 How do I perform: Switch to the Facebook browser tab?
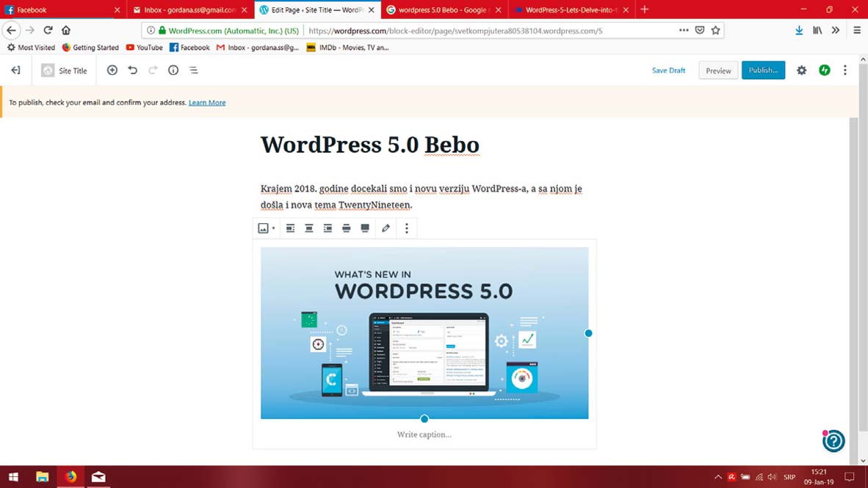[x=62, y=10]
